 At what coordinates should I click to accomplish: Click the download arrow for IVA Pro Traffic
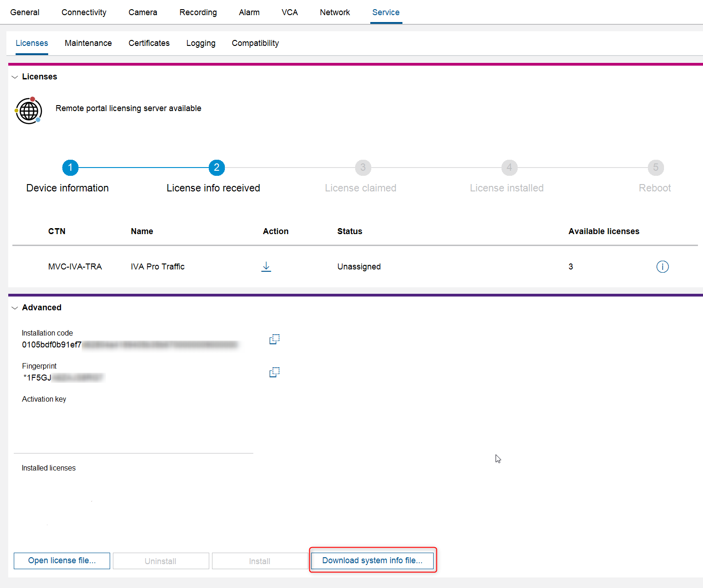[x=266, y=267]
